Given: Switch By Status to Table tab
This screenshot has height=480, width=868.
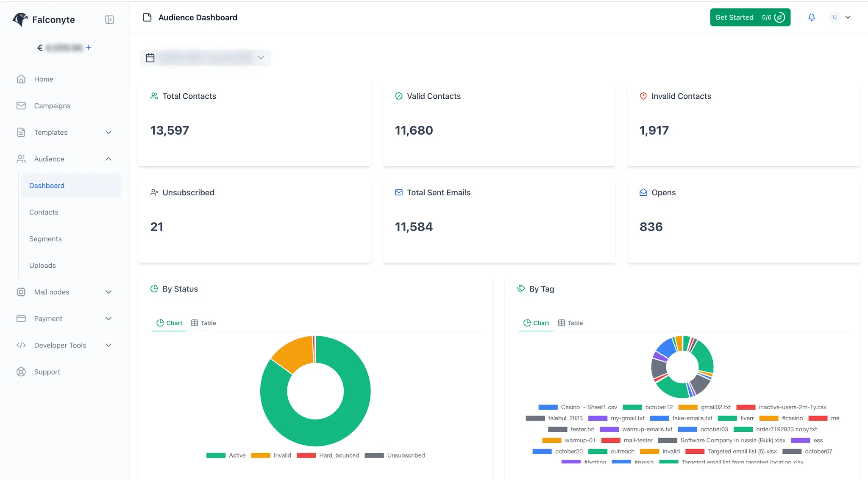Looking at the screenshot, I should point(204,323).
